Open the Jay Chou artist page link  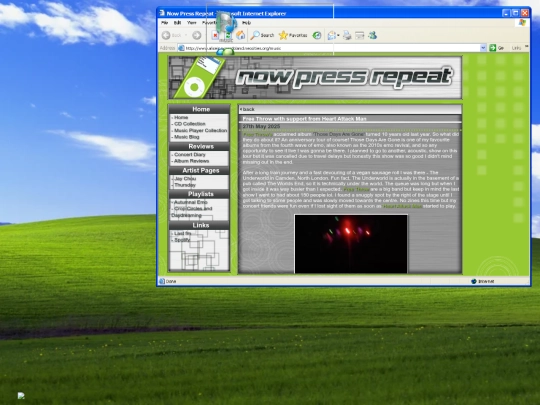pyautogui.click(x=185, y=178)
